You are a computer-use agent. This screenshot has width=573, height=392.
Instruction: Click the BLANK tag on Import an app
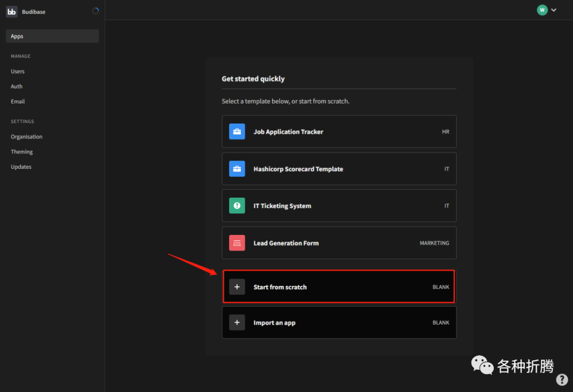click(441, 323)
